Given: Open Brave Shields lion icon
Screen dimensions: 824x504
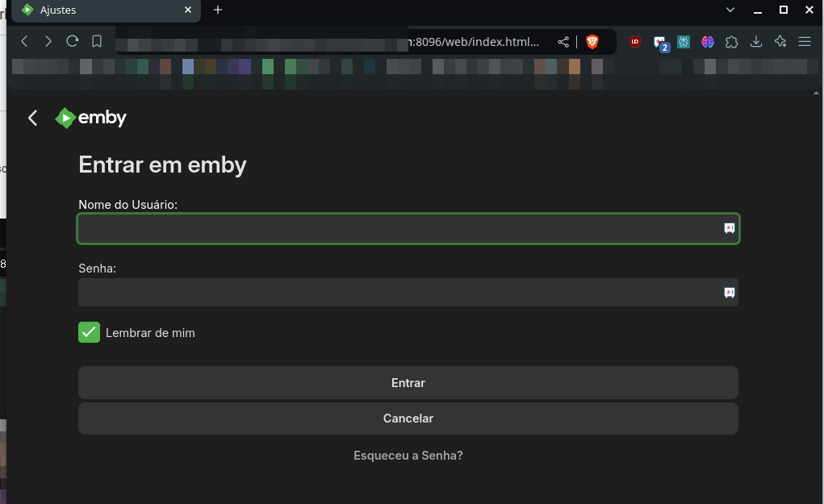Looking at the screenshot, I should (592, 42).
